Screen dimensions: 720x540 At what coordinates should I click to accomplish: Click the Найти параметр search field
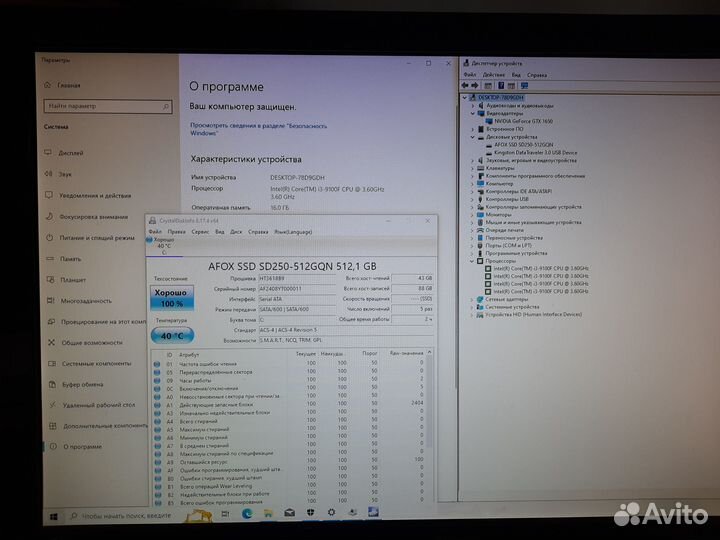108,107
